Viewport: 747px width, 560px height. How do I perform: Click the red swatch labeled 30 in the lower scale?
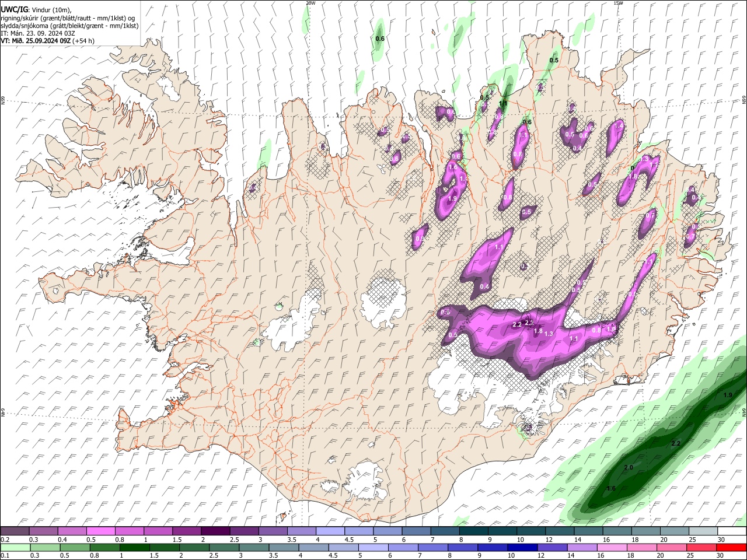(731, 548)
